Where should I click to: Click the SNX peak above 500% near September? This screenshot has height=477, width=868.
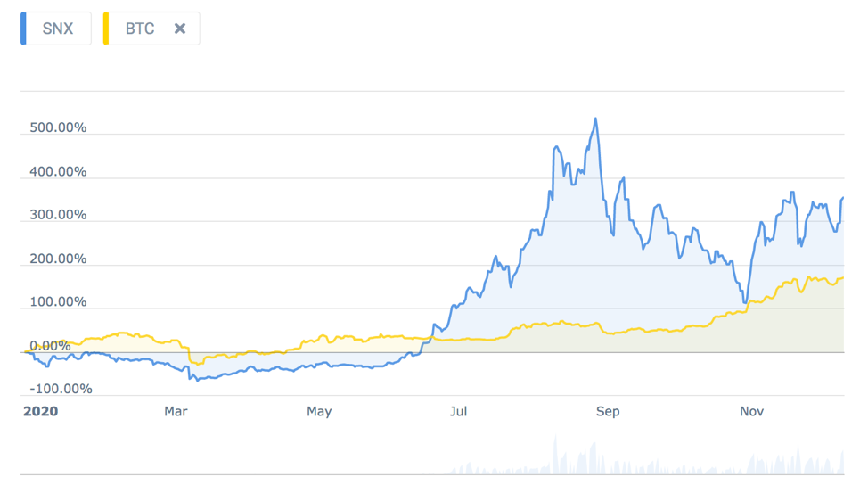(x=595, y=119)
